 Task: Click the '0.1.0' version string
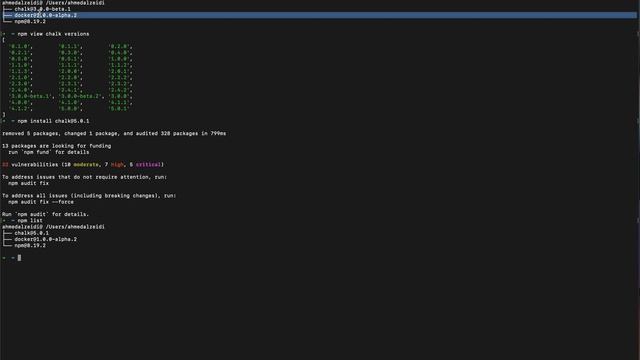20,47
